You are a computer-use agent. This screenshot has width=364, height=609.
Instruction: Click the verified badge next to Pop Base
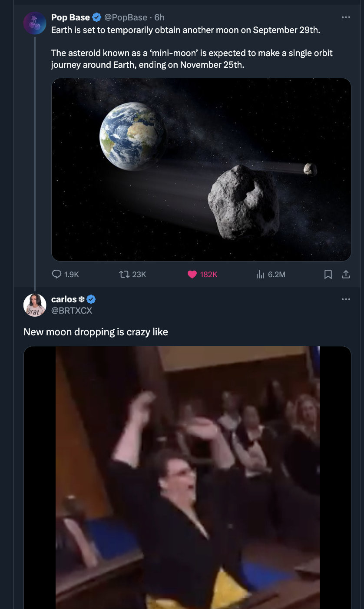[96, 17]
